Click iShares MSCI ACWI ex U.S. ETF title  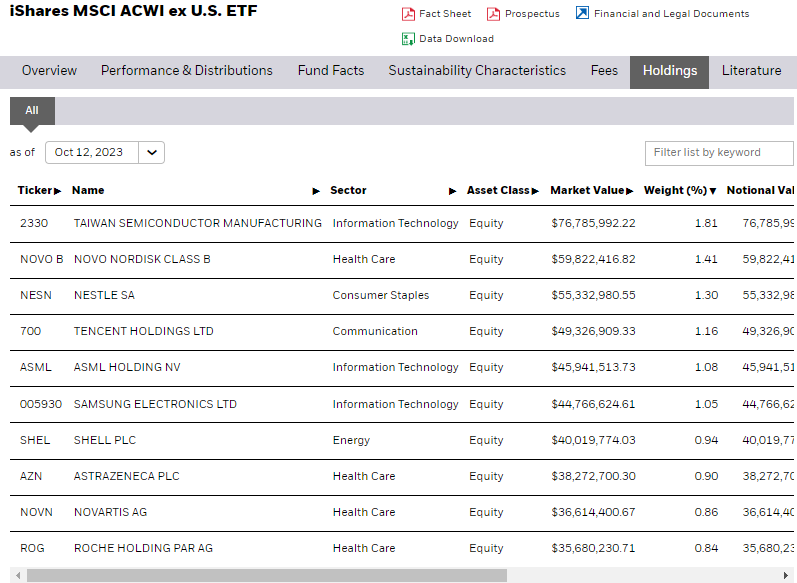click(134, 11)
